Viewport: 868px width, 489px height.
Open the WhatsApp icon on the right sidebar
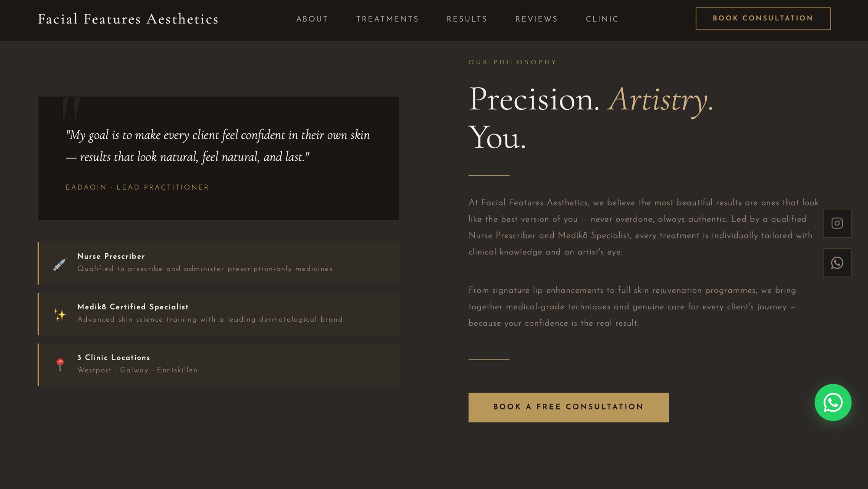tap(837, 262)
